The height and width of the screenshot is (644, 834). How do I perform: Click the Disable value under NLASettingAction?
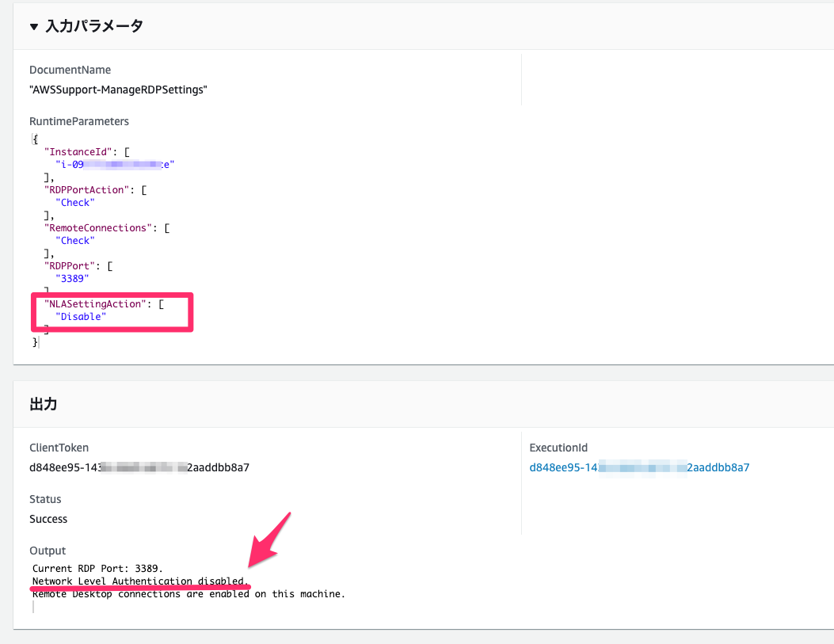tap(82, 316)
